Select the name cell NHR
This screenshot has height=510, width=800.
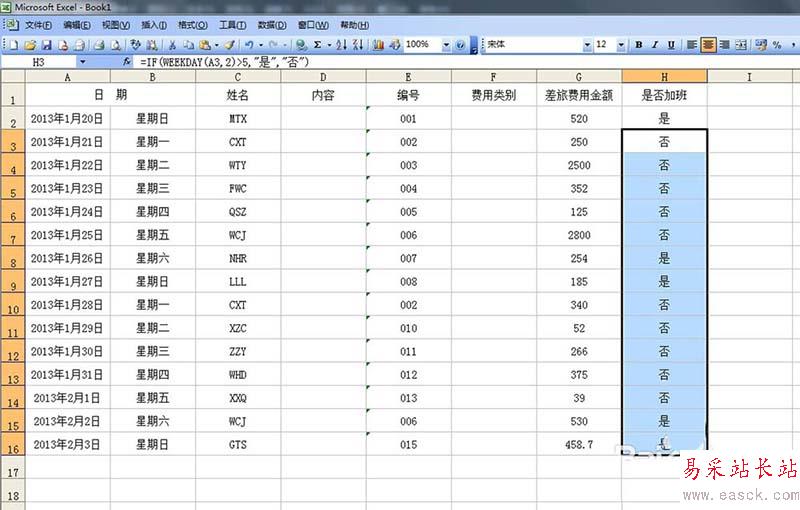(238, 259)
